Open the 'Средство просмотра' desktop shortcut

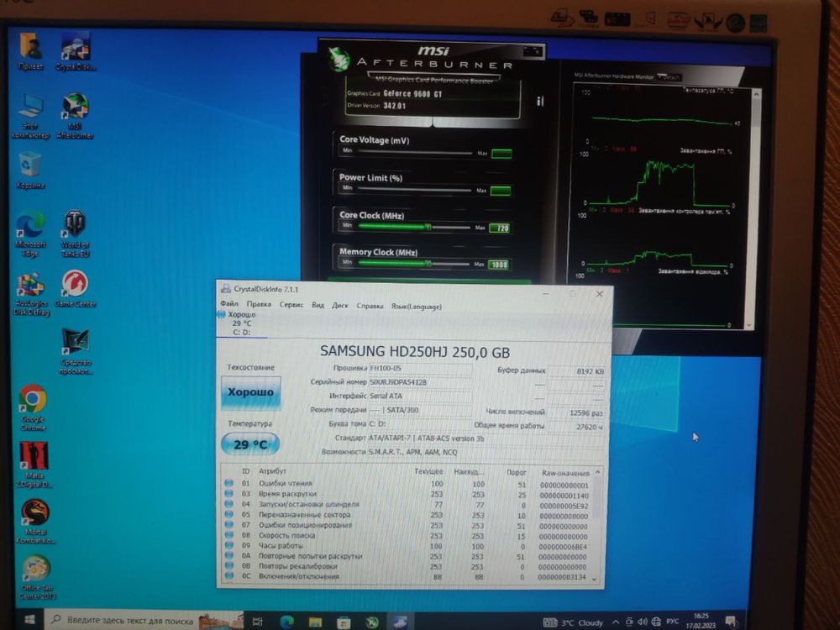click(x=76, y=351)
